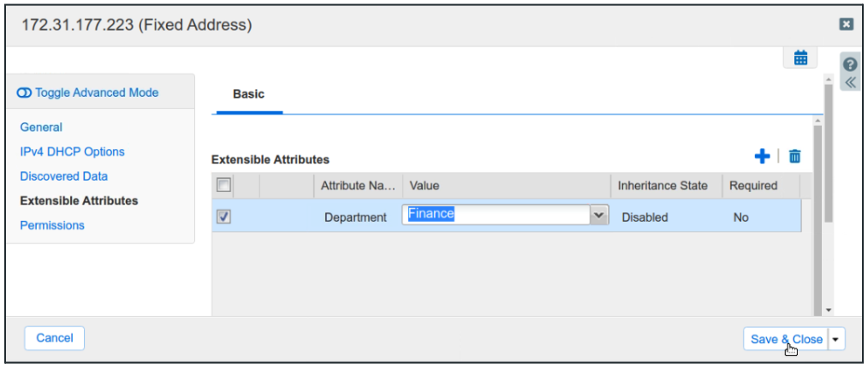Click the Inheritance State column header
Viewport: 868px width, 369px height.
pyautogui.click(x=663, y=185)
